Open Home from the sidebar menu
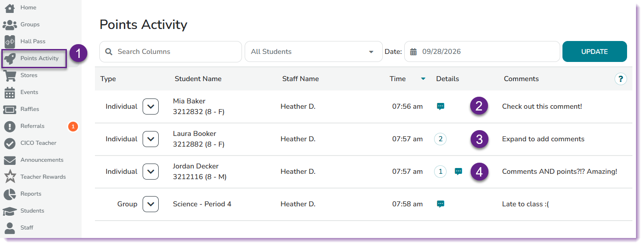644x246 pixels. 29,8
